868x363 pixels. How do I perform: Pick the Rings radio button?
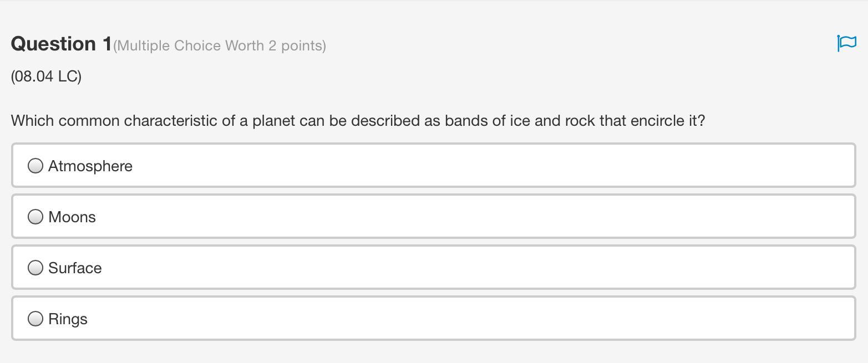pos(35,319)
